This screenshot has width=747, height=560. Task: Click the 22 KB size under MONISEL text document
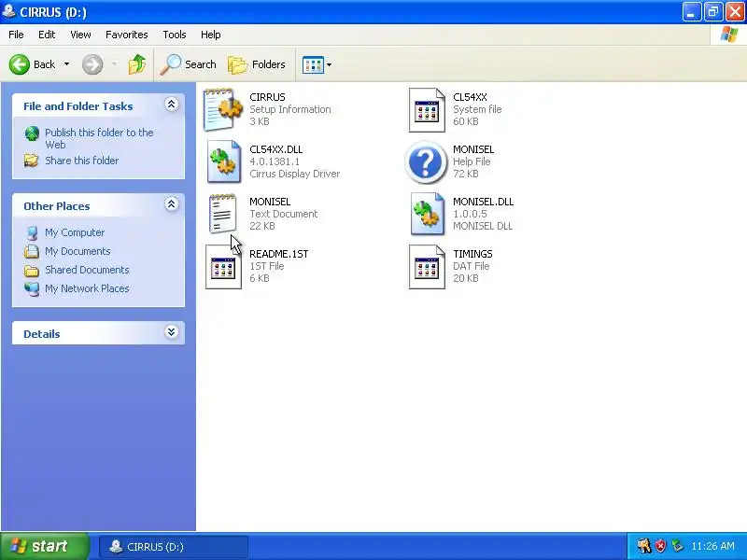(x=262, y=226)
